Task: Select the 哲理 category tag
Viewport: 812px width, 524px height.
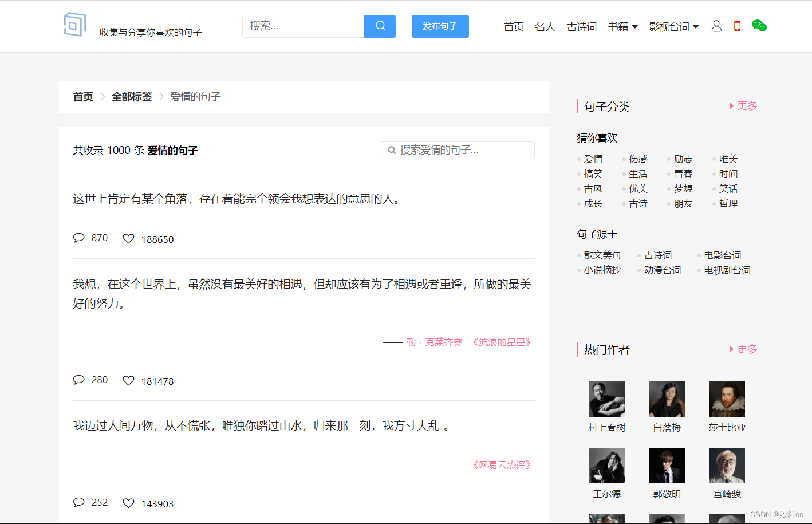Action: [728, 203]
